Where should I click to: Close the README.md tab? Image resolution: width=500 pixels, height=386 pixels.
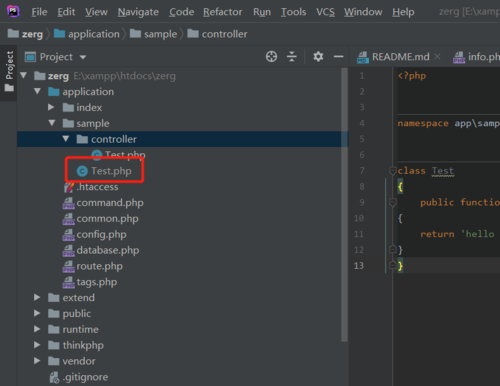point(437,57)
